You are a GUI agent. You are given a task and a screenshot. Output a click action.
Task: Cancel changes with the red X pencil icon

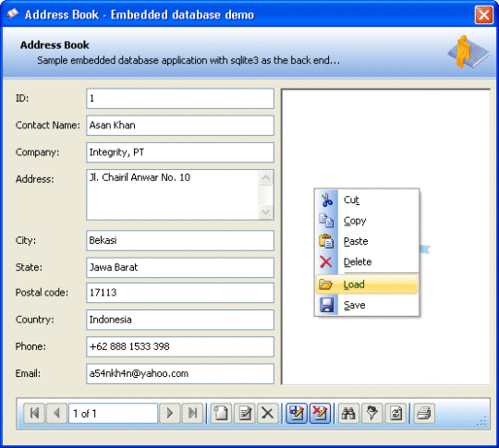[320, 413]
